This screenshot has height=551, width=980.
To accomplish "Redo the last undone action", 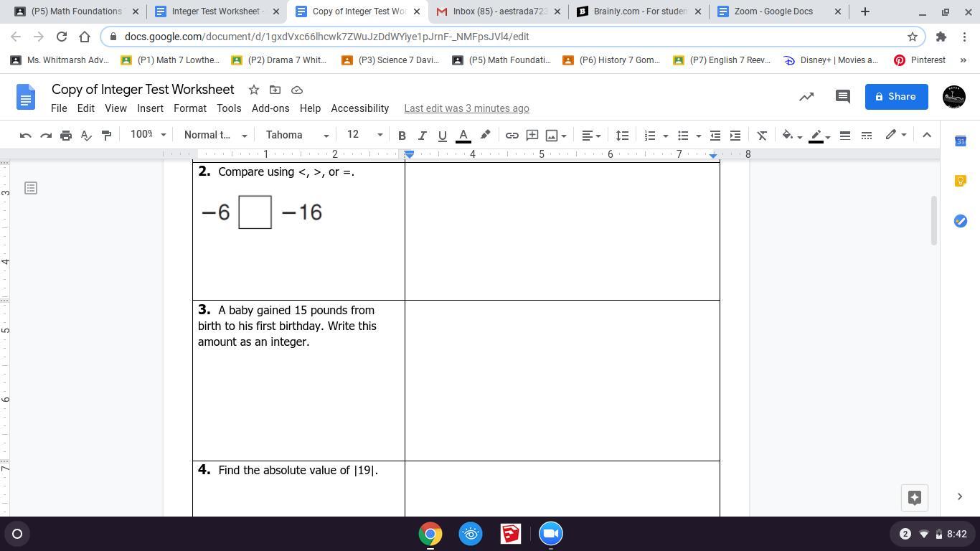I will (x=46, y=135).
